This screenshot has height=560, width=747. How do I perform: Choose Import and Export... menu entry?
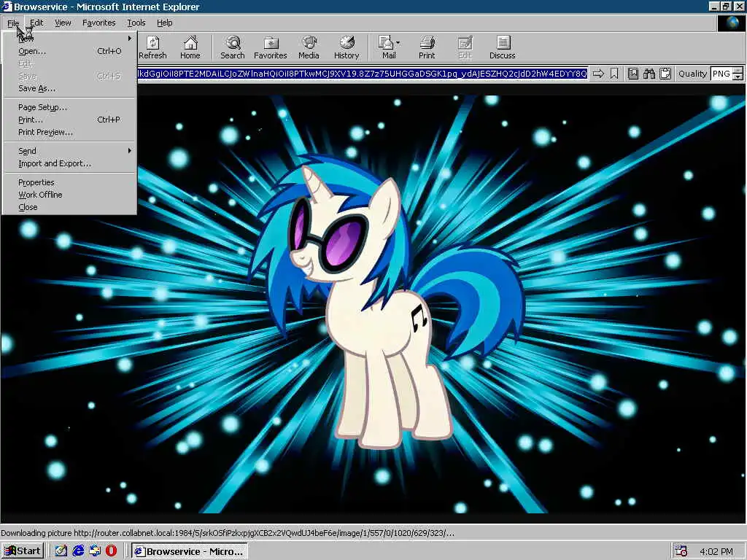click(x=69, y=163)
